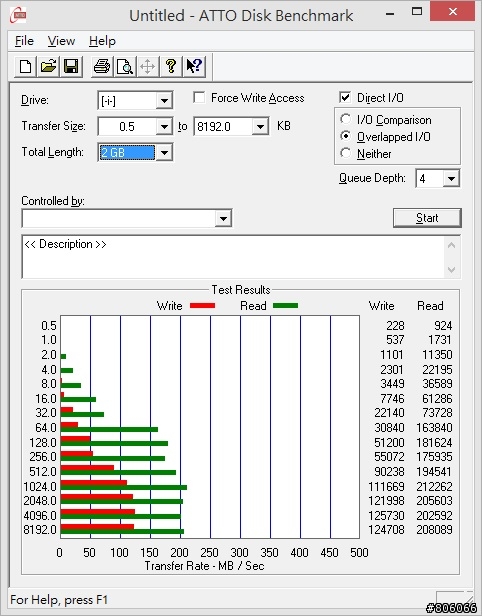Select Overlapped I/O radio button

tap(345, 136)
